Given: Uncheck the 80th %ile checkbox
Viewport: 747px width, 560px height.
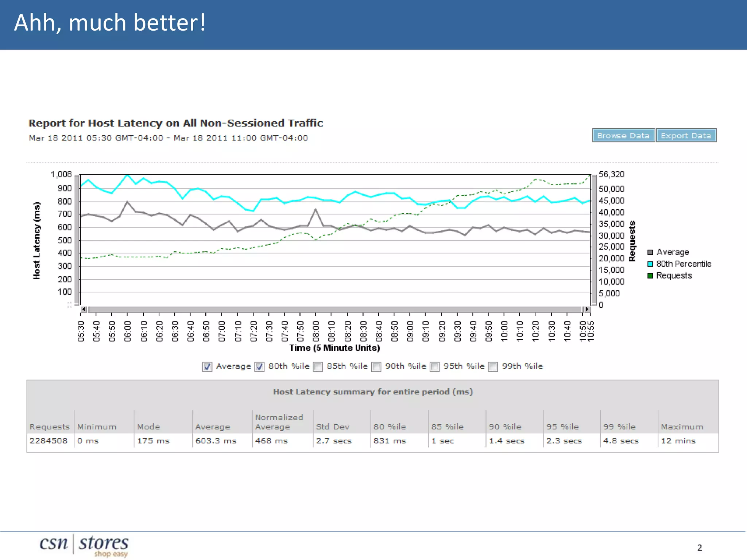Looking at the screenshot, I should click(x=259, y=366).
